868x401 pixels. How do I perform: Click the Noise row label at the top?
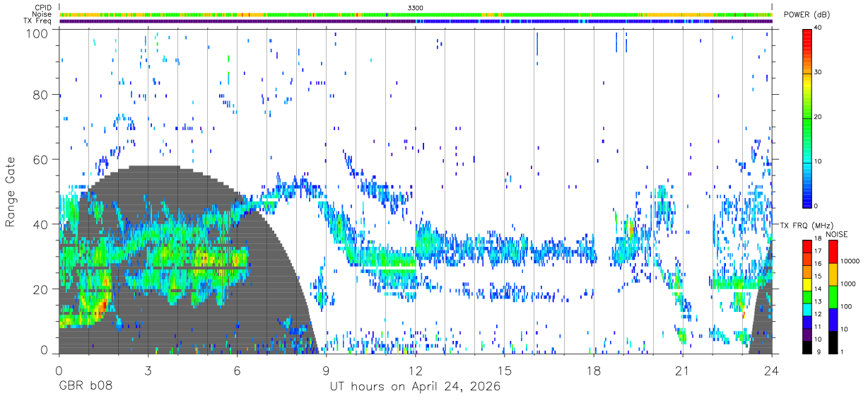tap(42, 14)
